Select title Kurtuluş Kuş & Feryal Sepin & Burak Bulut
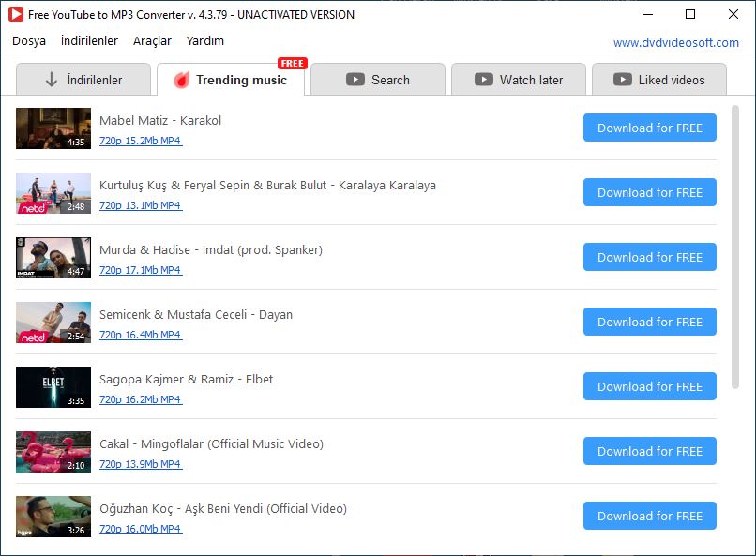The image size is (756, 556). click(267, 186)
